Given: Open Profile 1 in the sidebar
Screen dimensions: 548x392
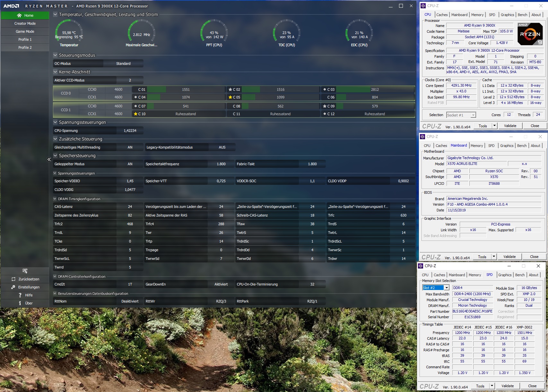Looking at the screenshot, I should (x=25, y=39).
